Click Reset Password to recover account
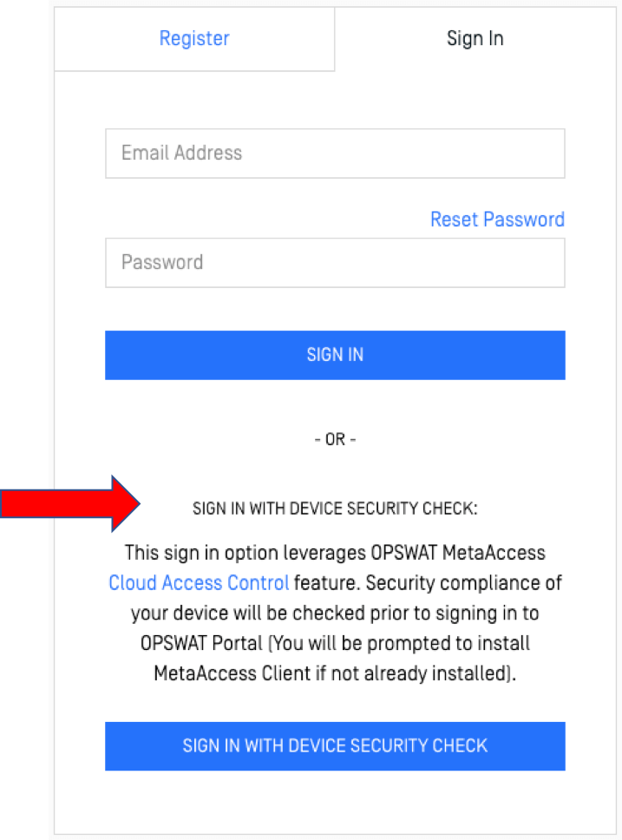Image resolution: width=622 pixels, height=840 pixels. [496, 219]
